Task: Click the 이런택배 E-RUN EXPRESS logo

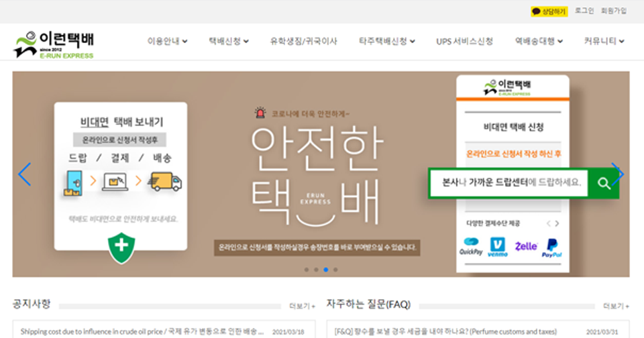Action: pyautogui.click(x=54, y=43)
